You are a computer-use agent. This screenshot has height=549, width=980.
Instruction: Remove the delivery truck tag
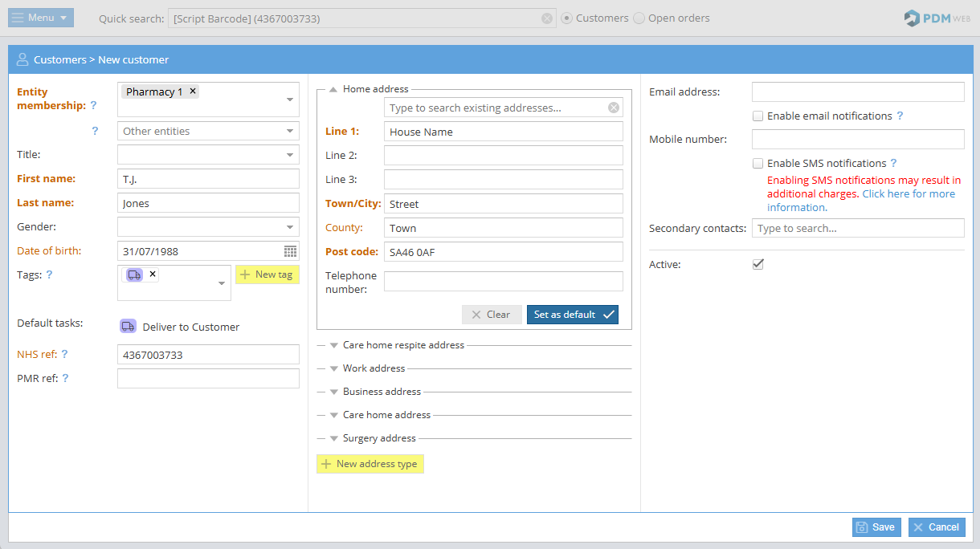coord(153,274)
